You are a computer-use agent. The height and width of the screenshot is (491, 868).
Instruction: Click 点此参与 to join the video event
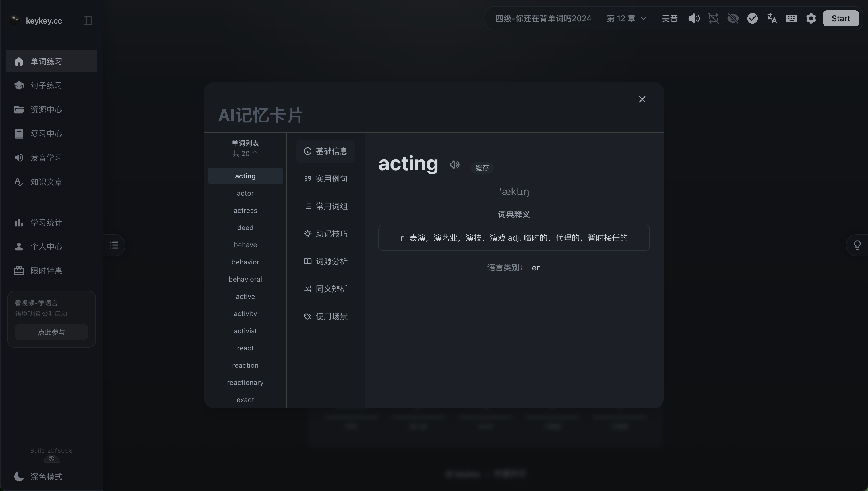point(51,332)
